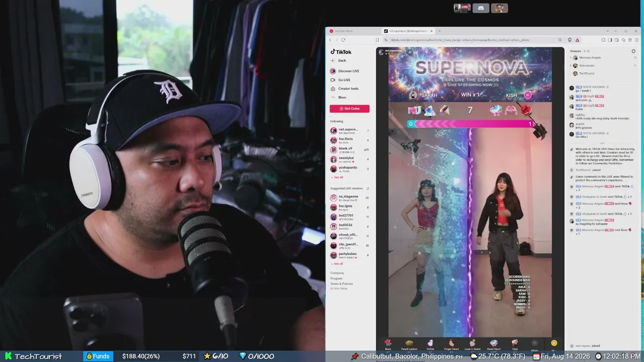Open foe.floris in Following list

[350, 140]
